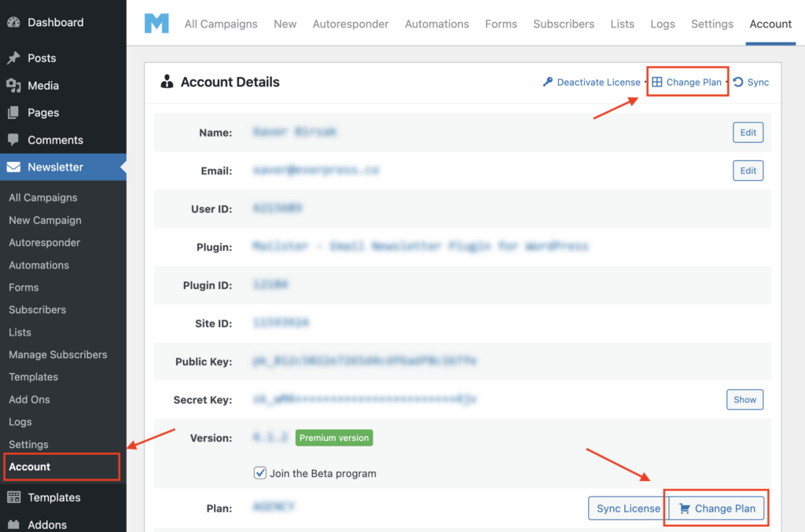This screenshot has height=532, width=805.
Task: Click Edit button next to Name
Action: click(748, 133)
